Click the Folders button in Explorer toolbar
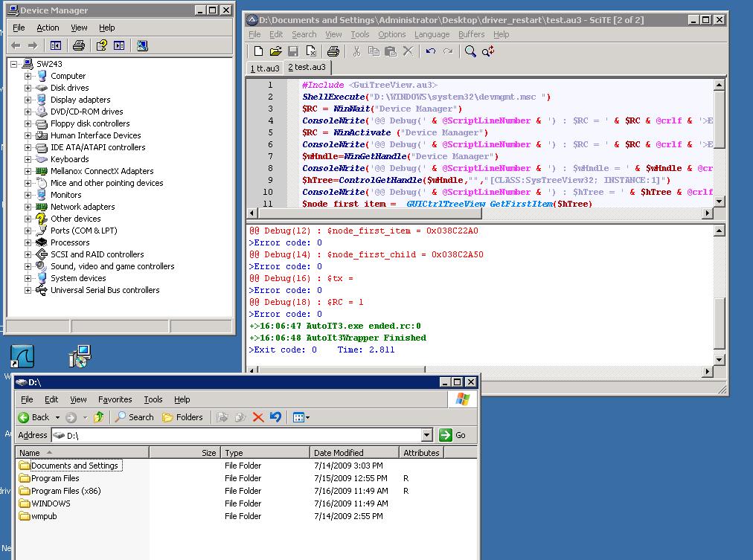Viewport: 753px width, 560px height. coord(182,417)
